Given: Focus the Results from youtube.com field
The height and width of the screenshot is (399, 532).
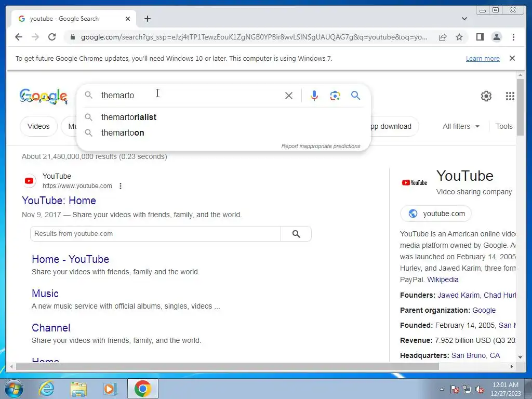Looking at the screenshot, I should click(x=155, y=234).
